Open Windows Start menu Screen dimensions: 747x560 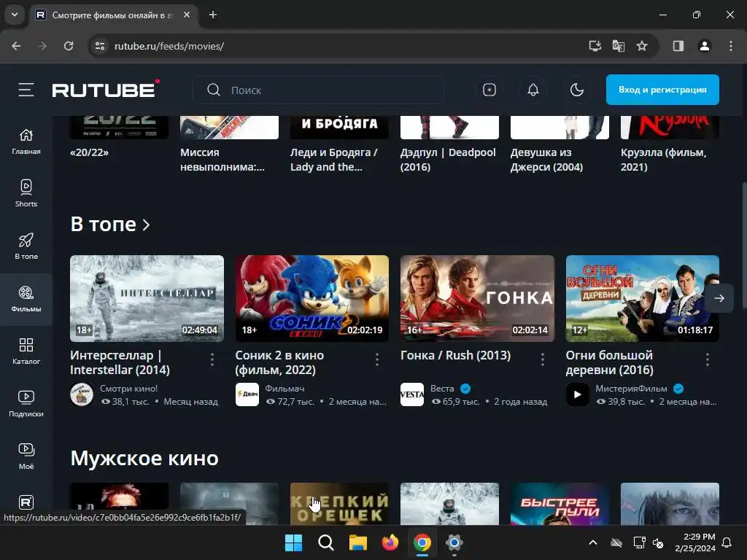click(x=293, y=542)
